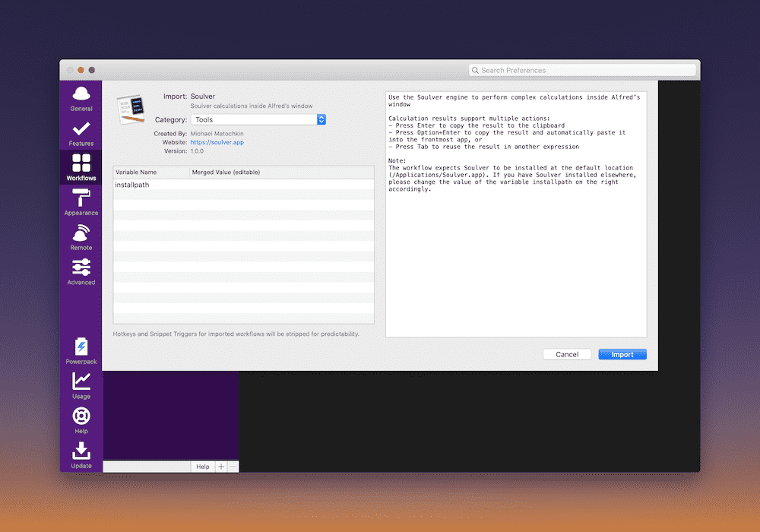Viewport: 760px width, 532px height.
Task: Cancel the workflow import
Action: click(567, 355)
